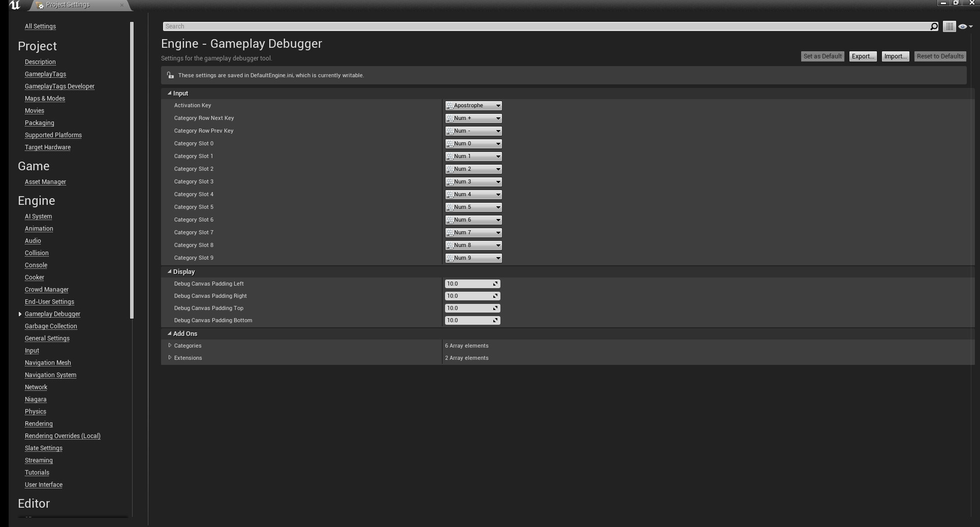Click the sidebar vertical scrollbar
This screenshot has width=980, height=527.
(x=132, y=170)
